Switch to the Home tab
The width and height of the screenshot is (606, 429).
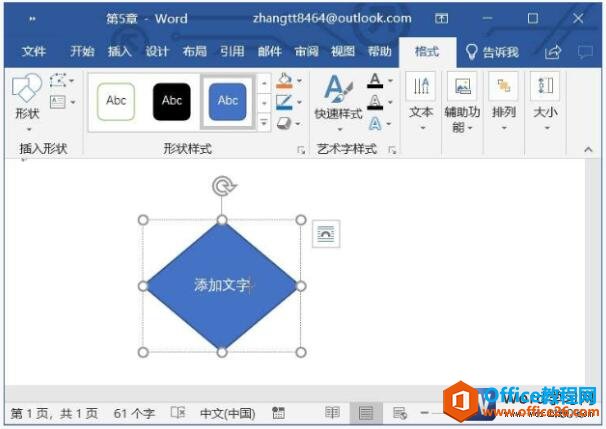click(82, 51)
